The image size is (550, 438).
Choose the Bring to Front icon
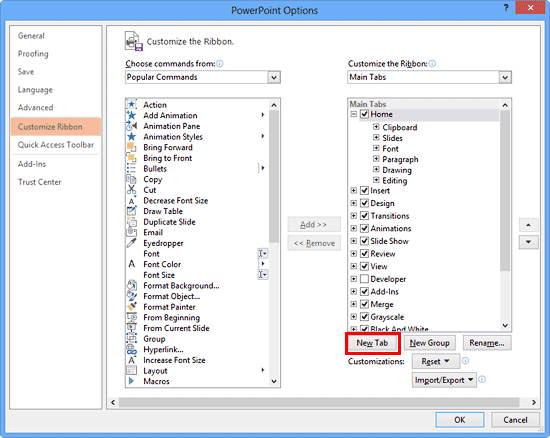[132, 158]
